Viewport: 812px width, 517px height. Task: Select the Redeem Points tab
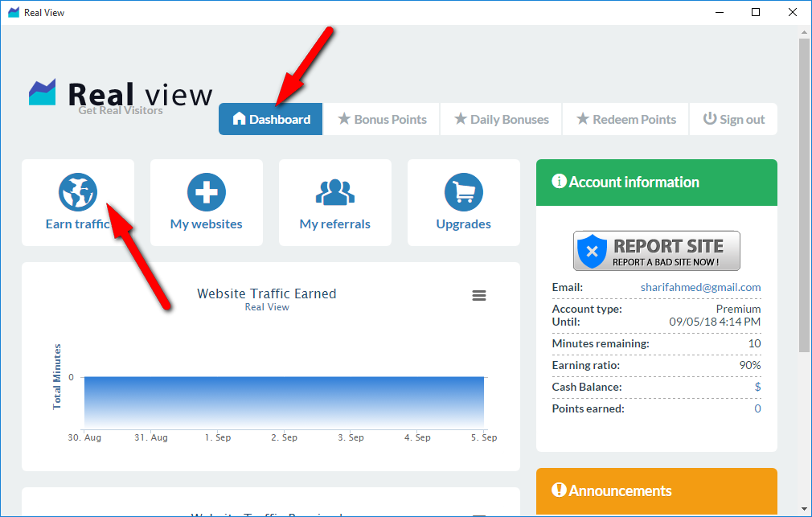(625, 119)
